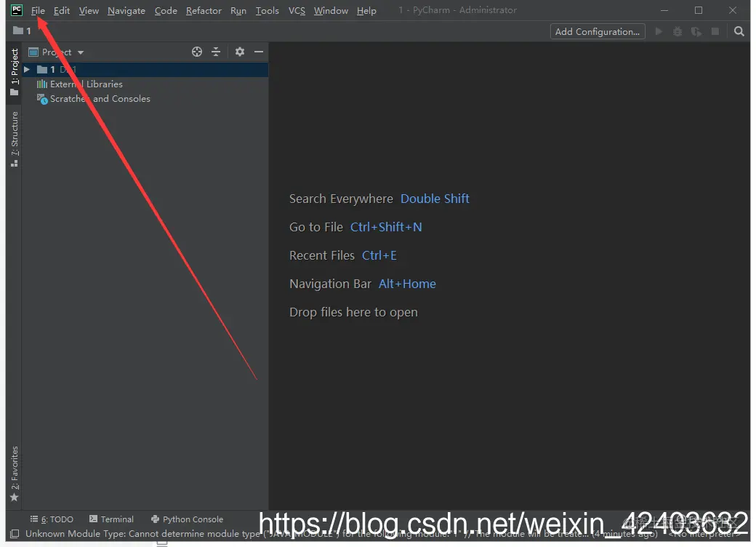The height and width of the screenshot is (547, 756).
Task: Click the locate target crosshair icon
Action: (197, 52)
